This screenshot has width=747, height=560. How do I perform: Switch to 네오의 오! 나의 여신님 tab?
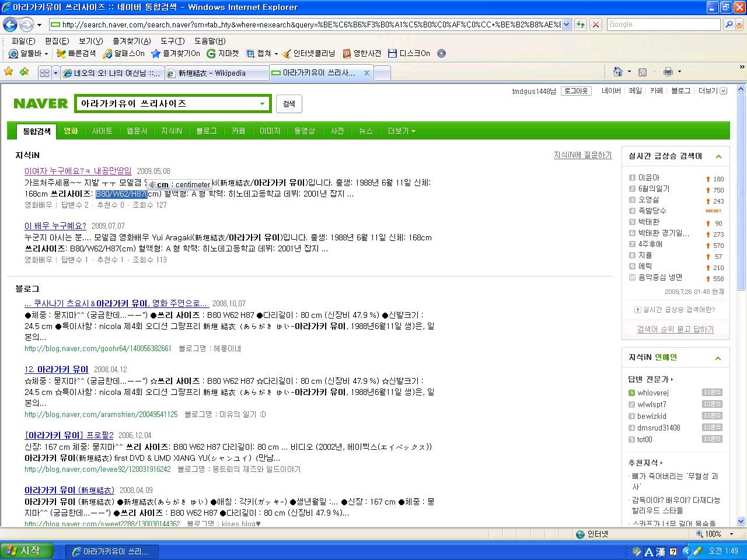(x=112, y=73)
